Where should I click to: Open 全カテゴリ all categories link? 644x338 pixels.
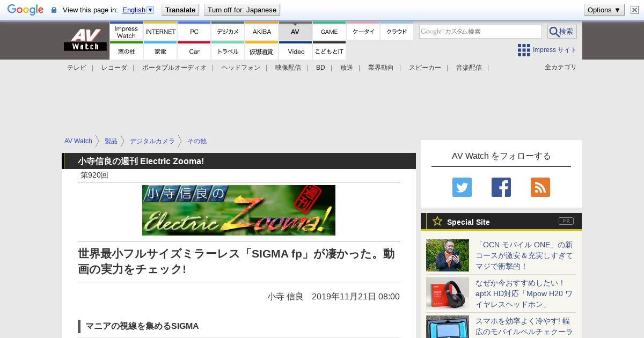(561, 67)
